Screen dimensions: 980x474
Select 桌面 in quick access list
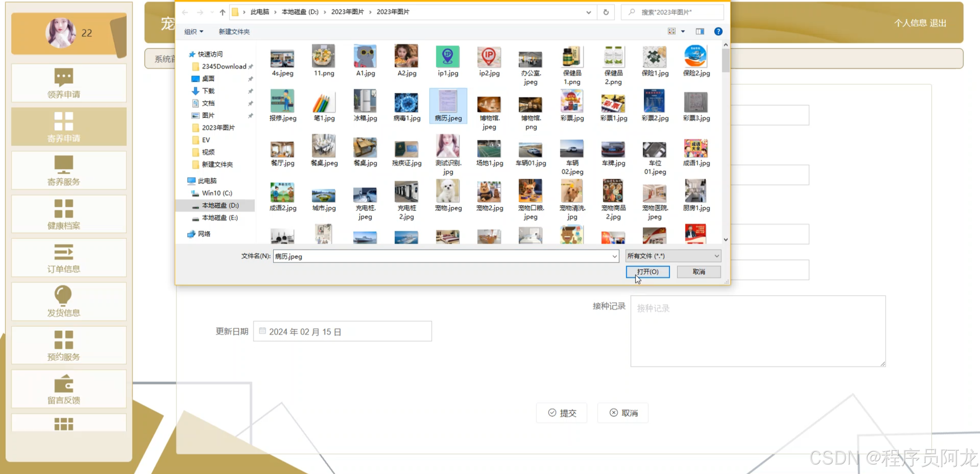[x=208, y=78]
